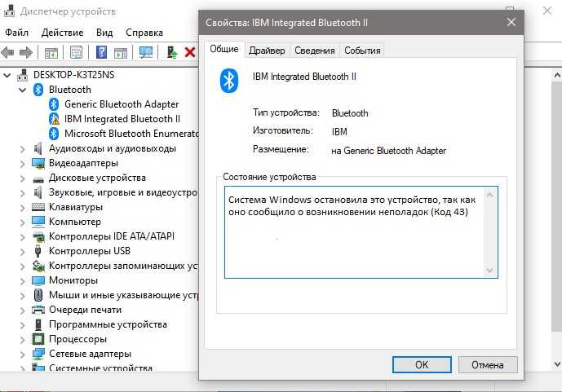Click status box scroll up arrow
The image size is (562, 392).
489,195
